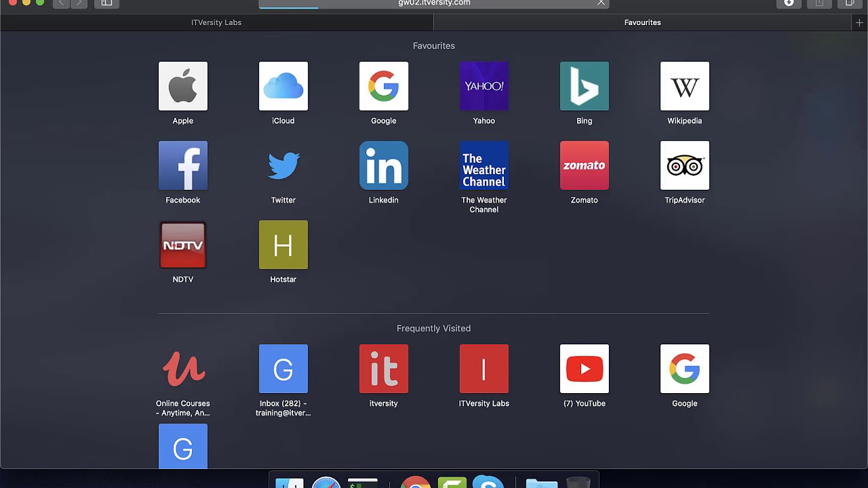Open the TripAdvisor favourite
This screenshot has width=868, height=488.
[684, 165]
